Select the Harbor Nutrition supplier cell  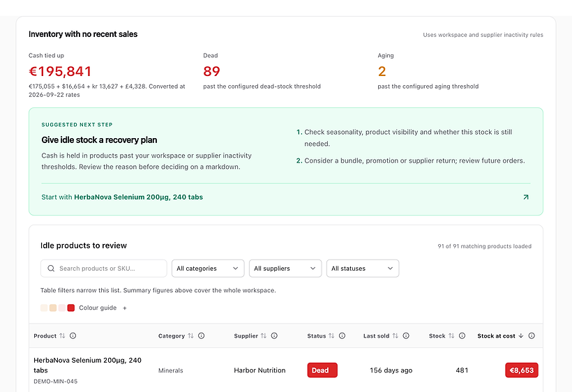[259, 370]
